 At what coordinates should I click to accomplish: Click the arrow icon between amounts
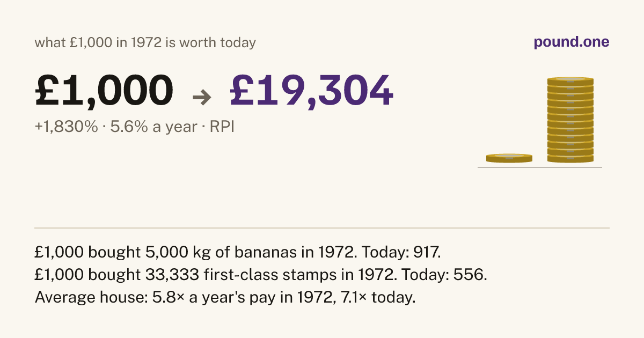[x=202, y=97]
